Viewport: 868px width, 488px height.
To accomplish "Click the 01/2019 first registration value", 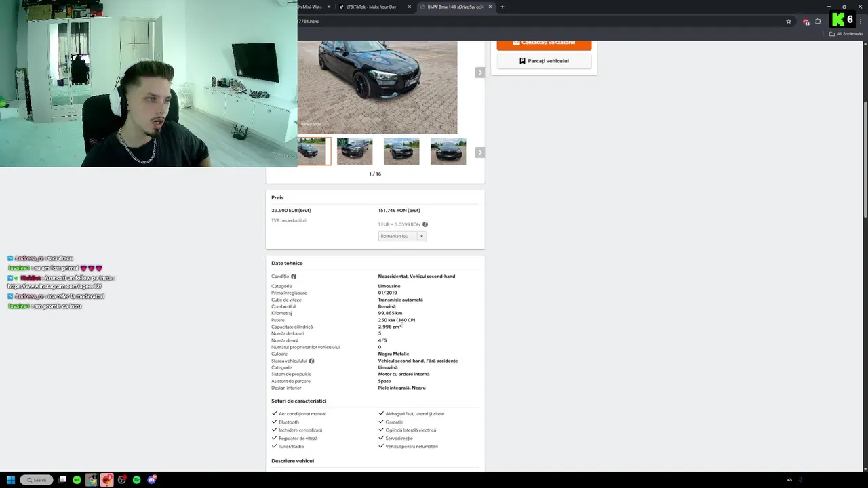I will tap(387, 293).
